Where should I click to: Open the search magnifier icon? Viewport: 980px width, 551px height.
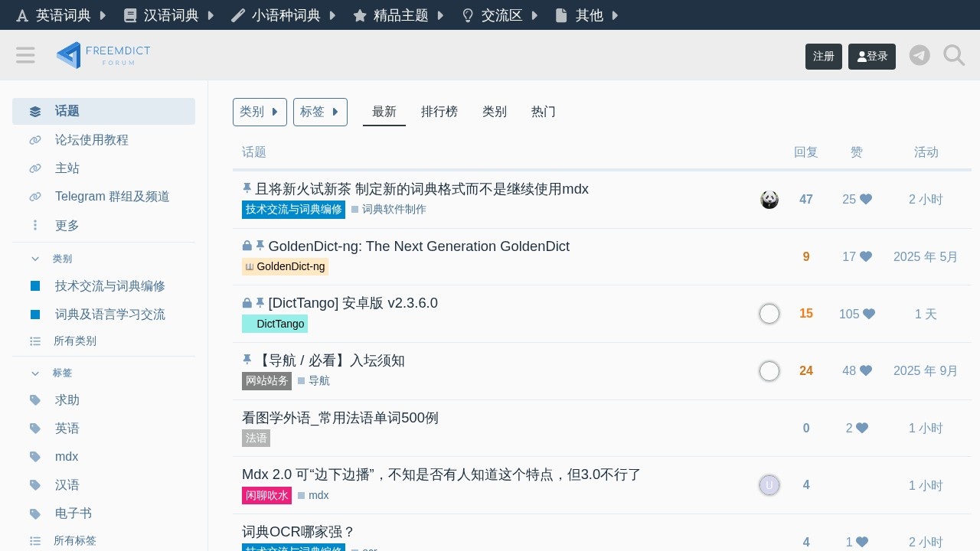[x=954, y=55]
